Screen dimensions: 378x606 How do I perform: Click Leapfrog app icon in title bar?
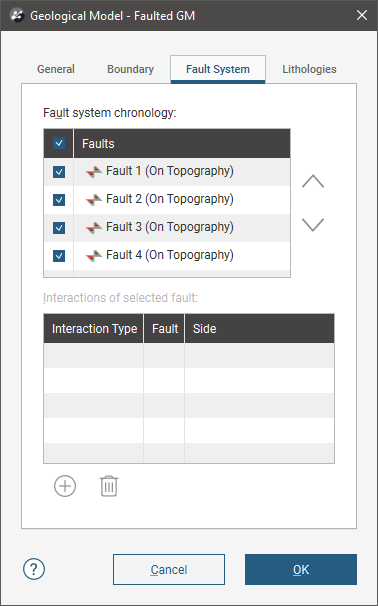tap(17, 15)
